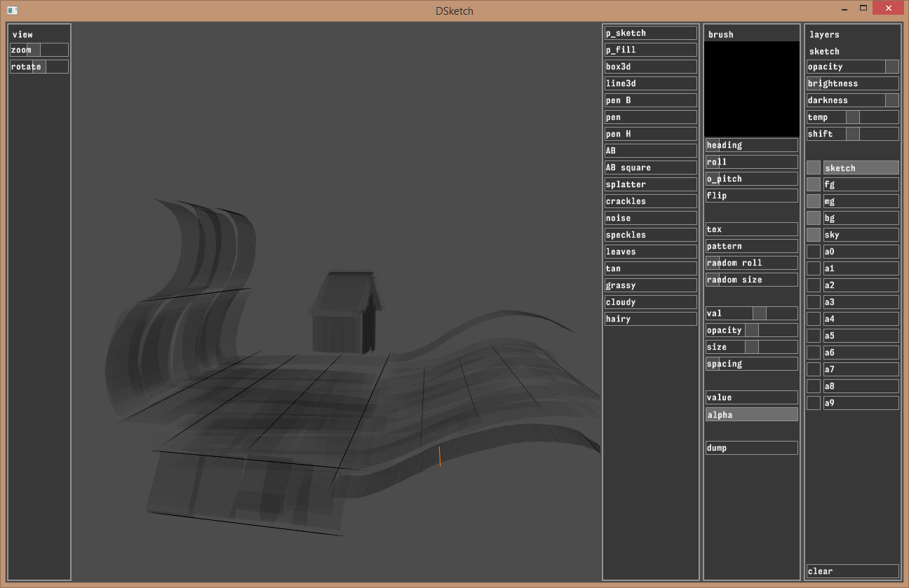This screenshot has height=588, width=909.
Task: Toggle the flip brush option
Action: click(751, 196)
